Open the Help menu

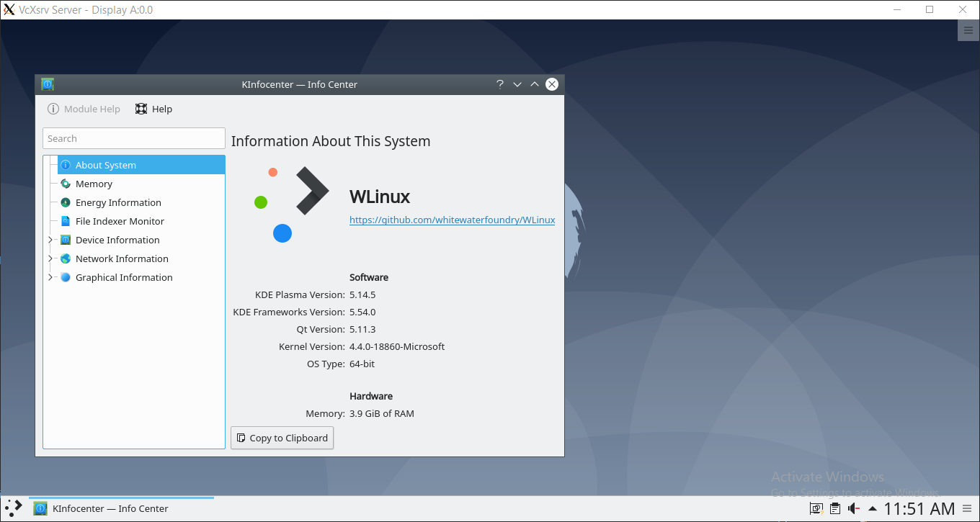[x=153, y=109]
